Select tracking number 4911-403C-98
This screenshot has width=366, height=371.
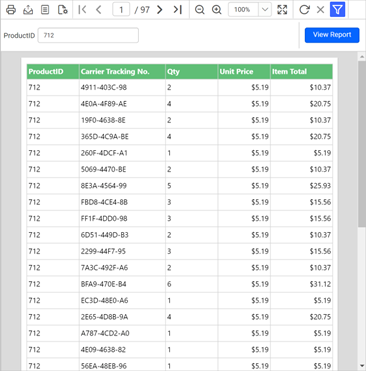[104, 88]
